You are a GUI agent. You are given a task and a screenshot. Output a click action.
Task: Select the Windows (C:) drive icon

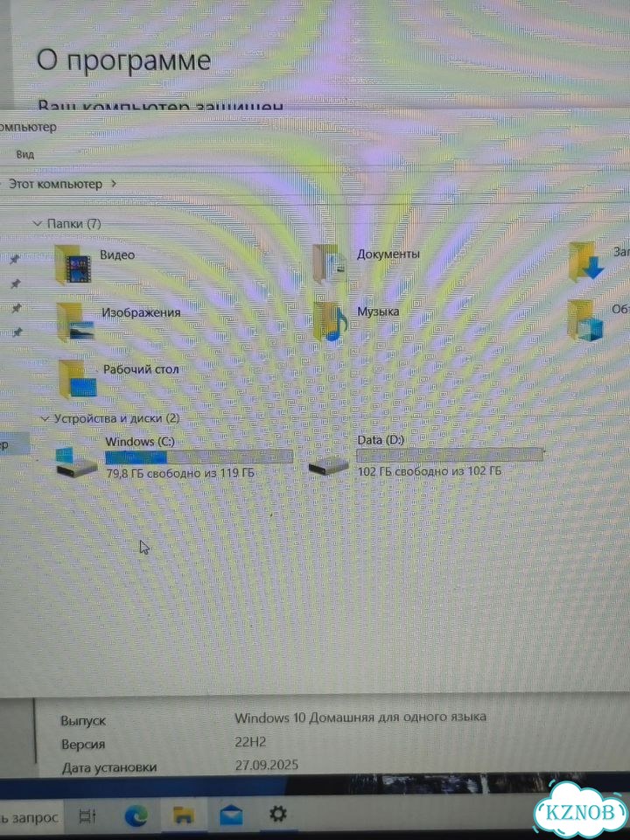(x=77, y=463)
